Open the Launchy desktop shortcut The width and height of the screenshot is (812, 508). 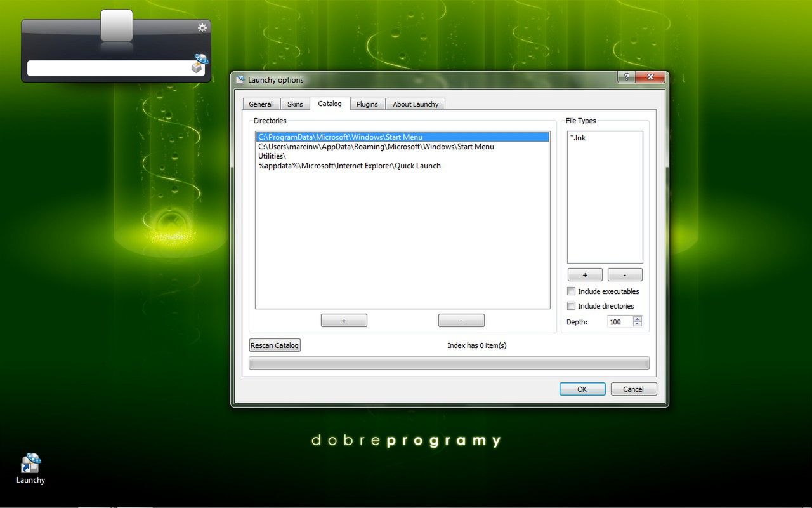point(30,469)
